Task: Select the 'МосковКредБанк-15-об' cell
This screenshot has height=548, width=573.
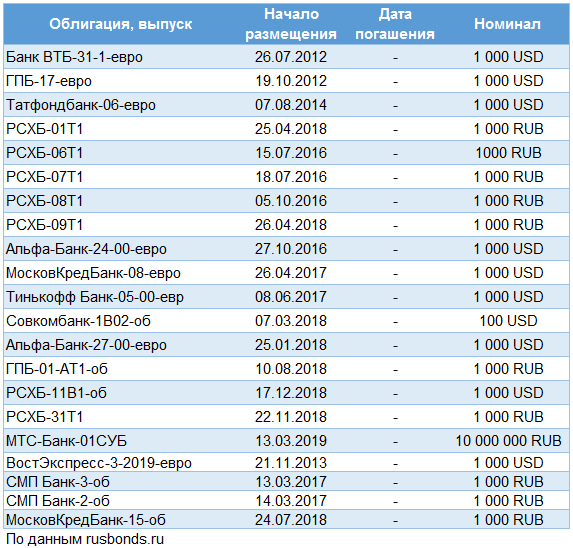Action: (x=86, y=520)
